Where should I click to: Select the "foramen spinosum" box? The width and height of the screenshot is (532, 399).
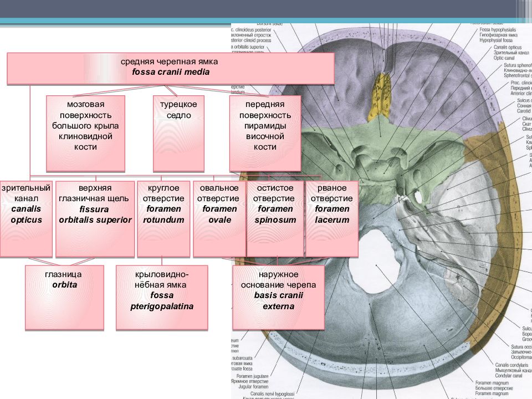[x=275, y=219]
